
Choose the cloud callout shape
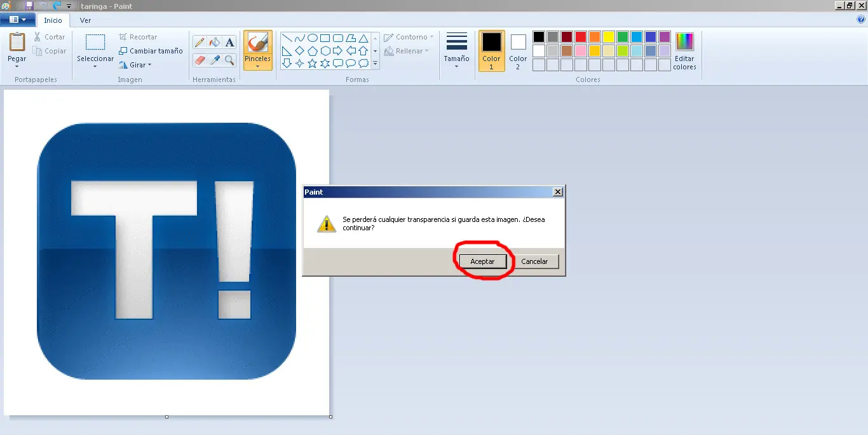[363, 64]
